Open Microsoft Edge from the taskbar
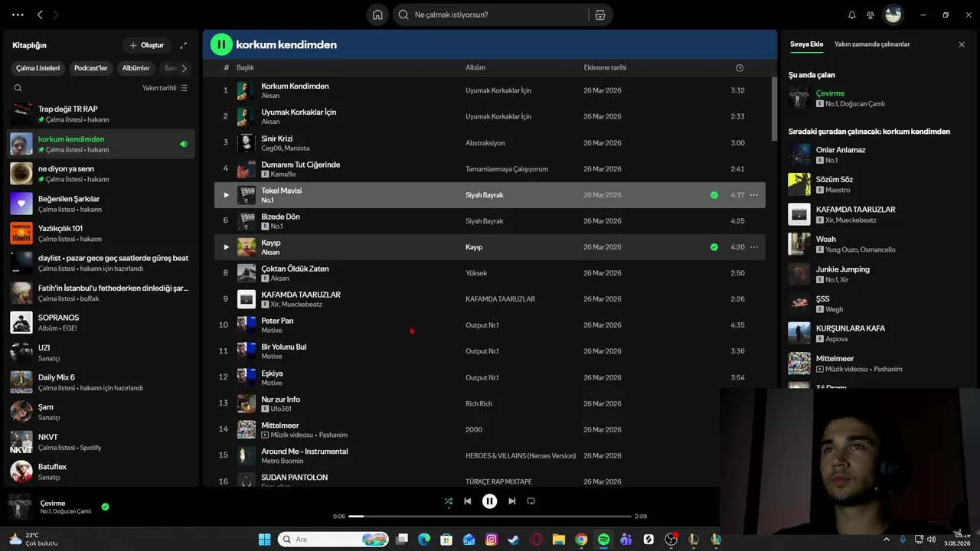Image resolution: width=980 pixels, height=551 pixels. tap(424, 540)
